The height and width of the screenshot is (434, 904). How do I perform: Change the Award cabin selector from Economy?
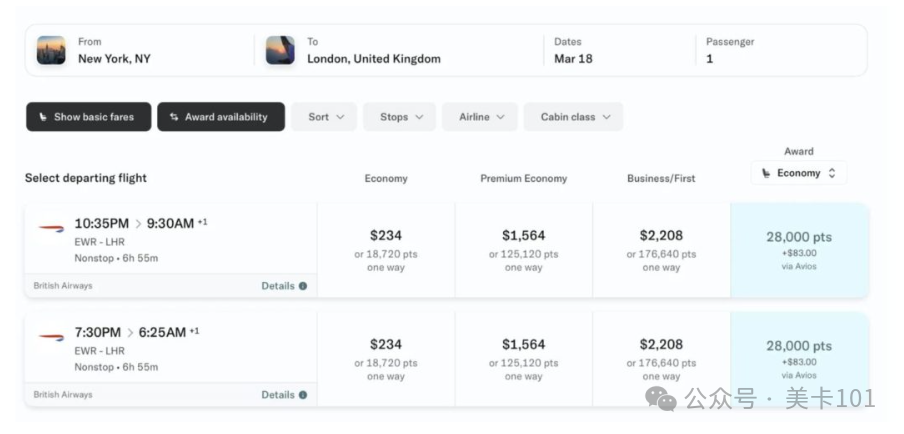pos(799,173)
